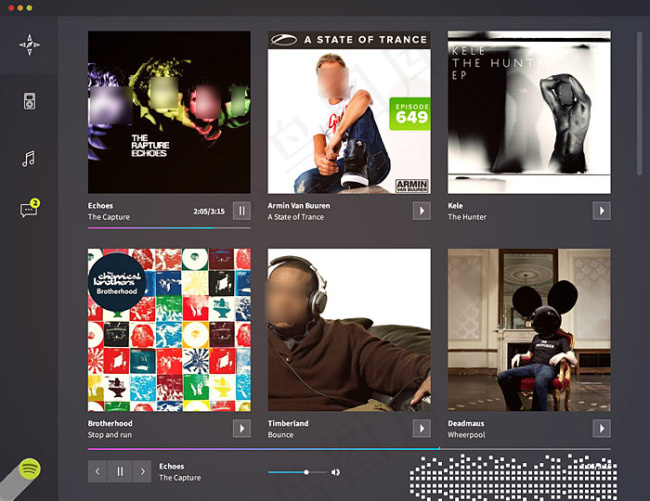Seek on the Echoes card progress bar
This screenshot has height=501, width=650.
tap(169, 228)
